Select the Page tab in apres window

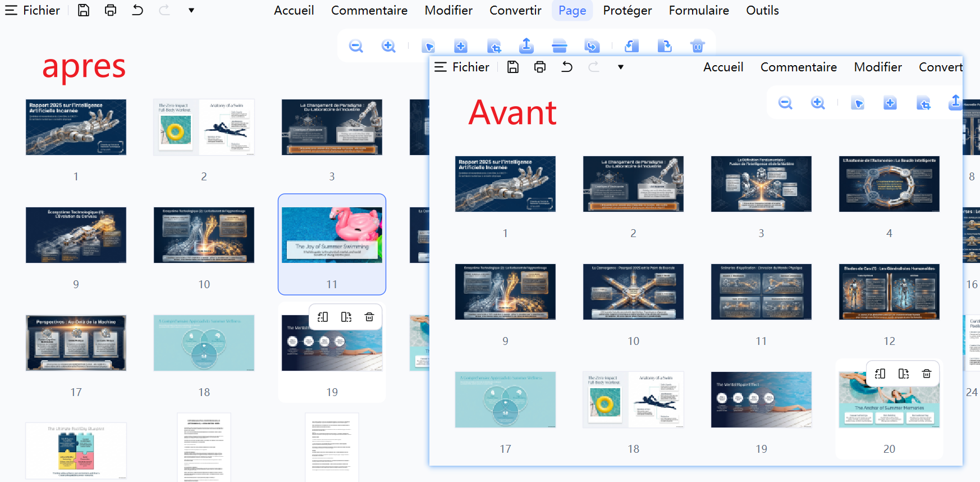point(573,10)
